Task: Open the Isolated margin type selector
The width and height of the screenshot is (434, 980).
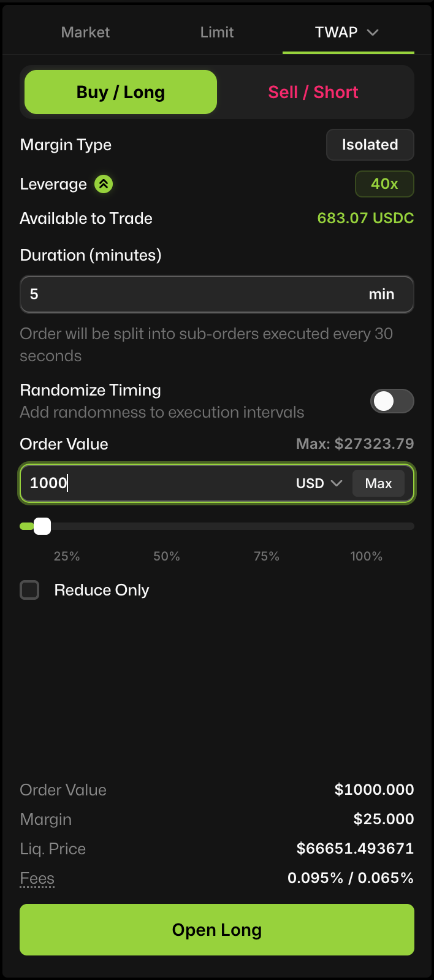Action: click(370, 145)
